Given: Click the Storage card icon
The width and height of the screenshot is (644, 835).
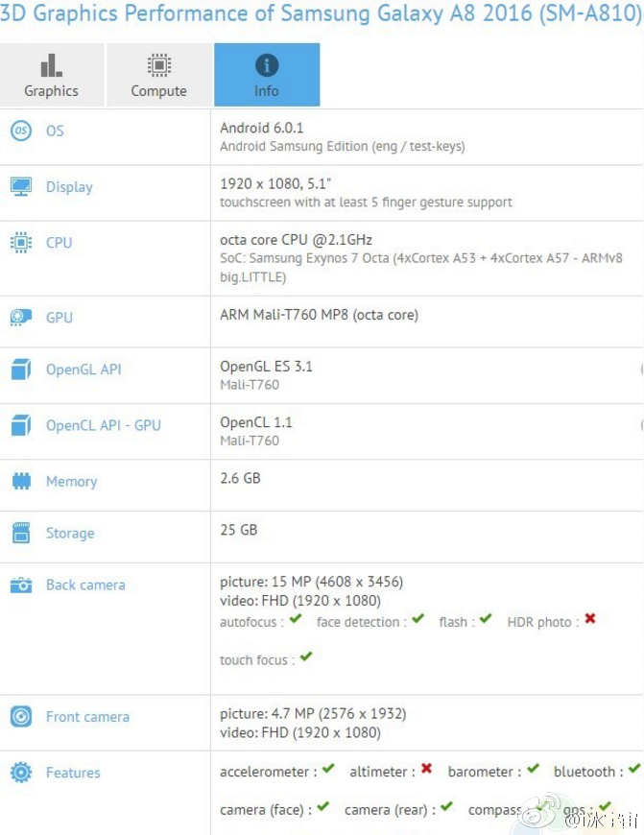Looking at the screenshot, I should pyautogui.click(x=21, y=533).
